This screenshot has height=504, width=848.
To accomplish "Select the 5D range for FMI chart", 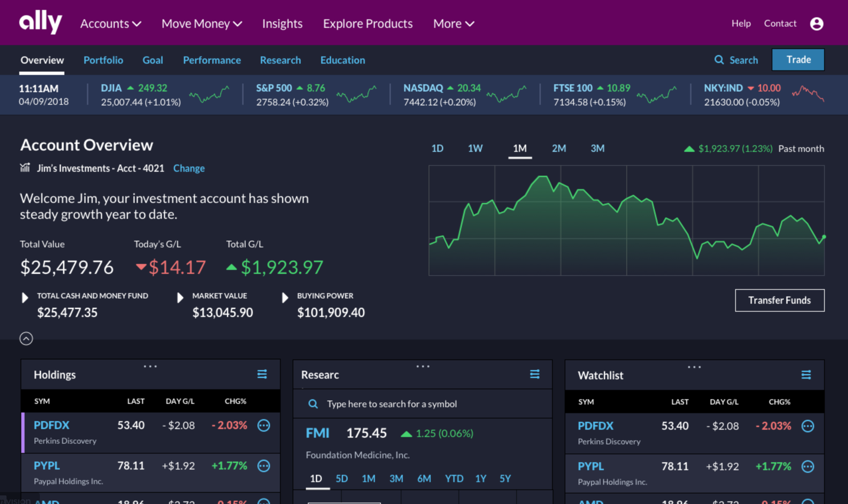I will (342, 479).
